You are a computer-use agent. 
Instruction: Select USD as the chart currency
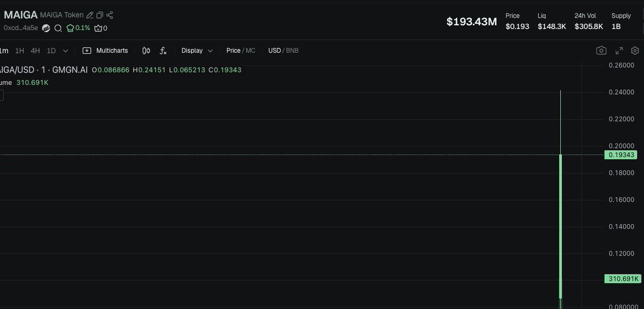coord(274,51)
